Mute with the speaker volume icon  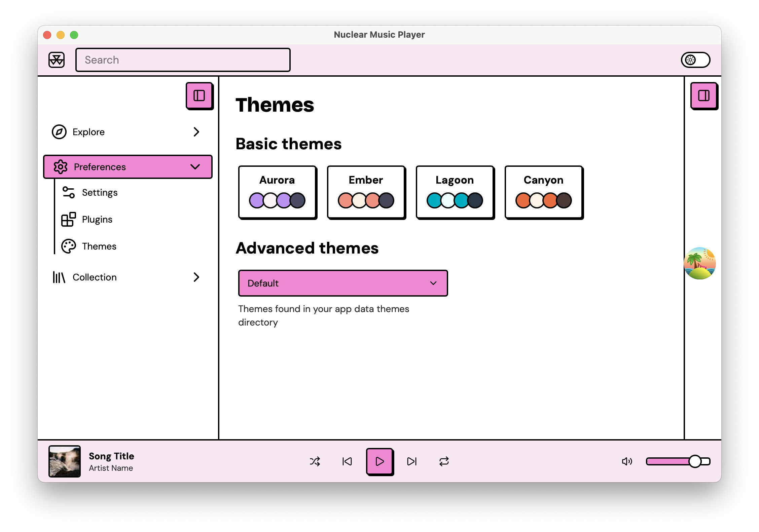(x=627, y=461)
